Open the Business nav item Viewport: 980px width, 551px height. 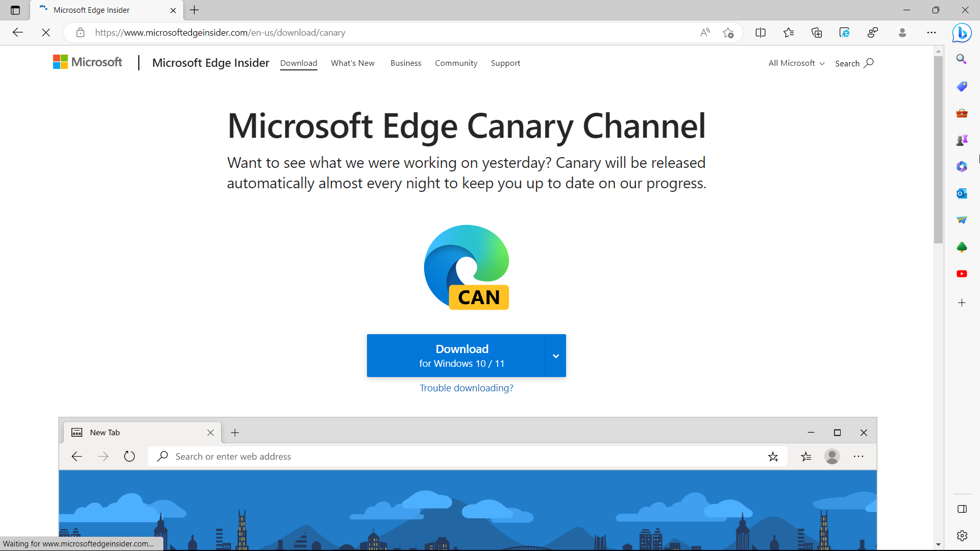pos(406,63)
